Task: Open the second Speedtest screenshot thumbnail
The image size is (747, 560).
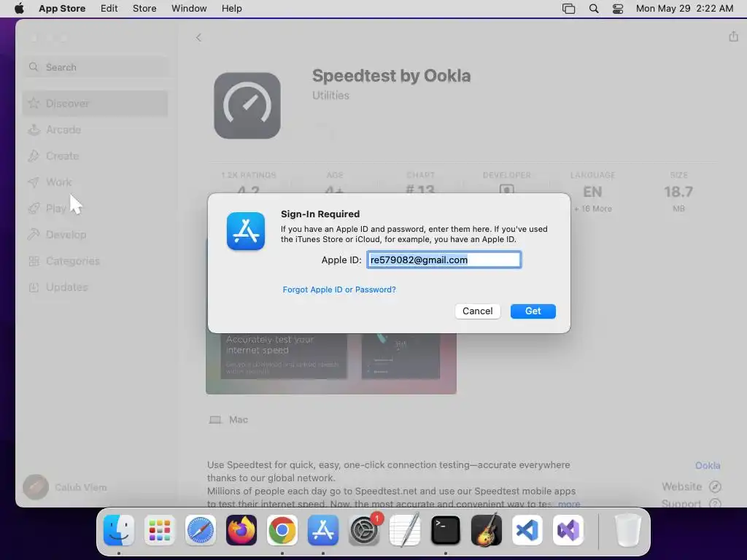Action: tap(400, 356)
